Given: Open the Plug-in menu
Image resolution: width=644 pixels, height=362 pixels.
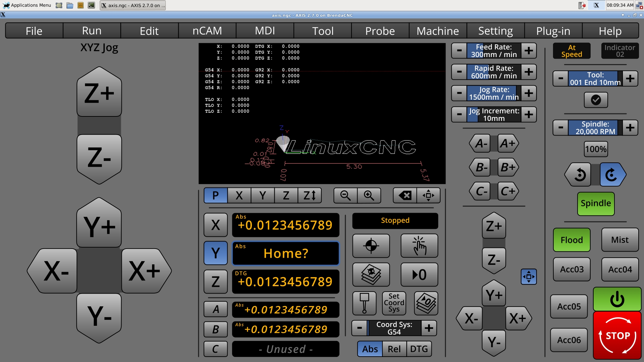Looking at the screenshot, I should point(553,31).
